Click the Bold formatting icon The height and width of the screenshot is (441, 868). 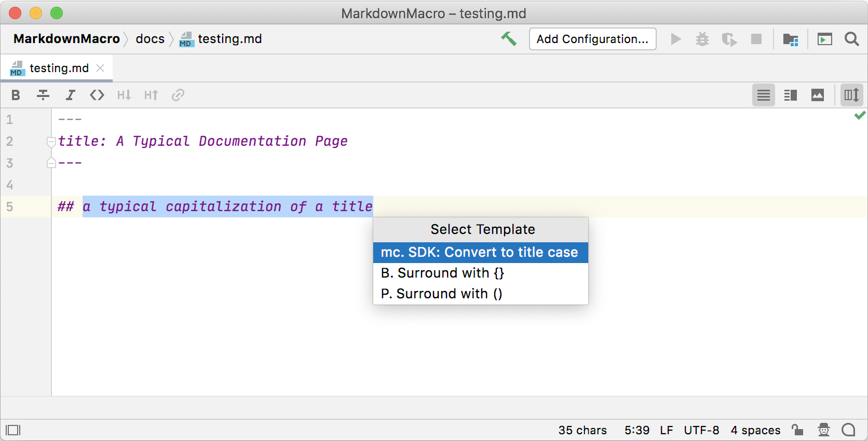[x=16, y=95]
